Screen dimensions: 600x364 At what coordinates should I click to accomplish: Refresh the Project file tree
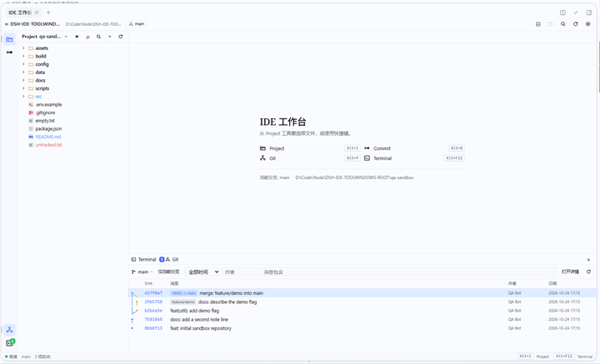click(x=121, y=37)
